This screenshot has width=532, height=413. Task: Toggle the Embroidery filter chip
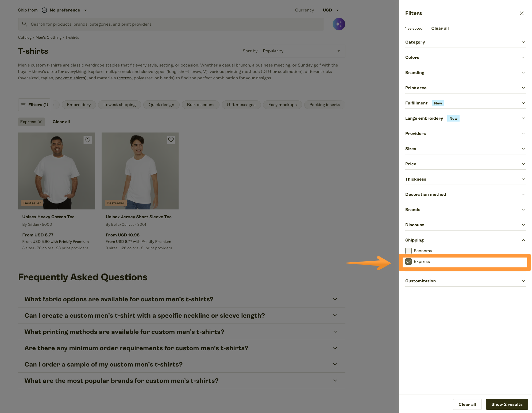point(79,104)
